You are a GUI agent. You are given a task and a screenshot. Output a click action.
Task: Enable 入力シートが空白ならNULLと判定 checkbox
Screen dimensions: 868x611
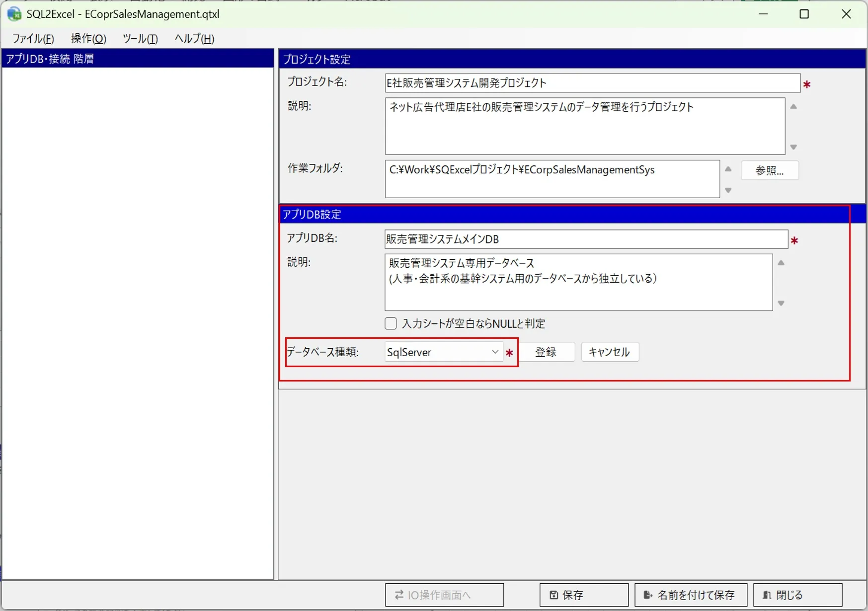pyautogui.click(x=391, y=323)
